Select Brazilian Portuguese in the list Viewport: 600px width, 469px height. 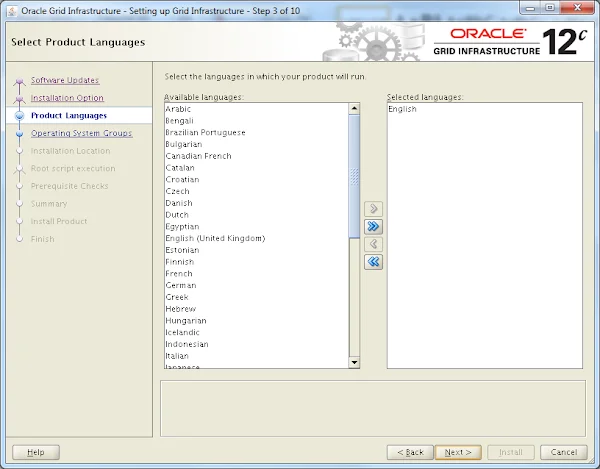pyautogui.click(x=256, y=133)
